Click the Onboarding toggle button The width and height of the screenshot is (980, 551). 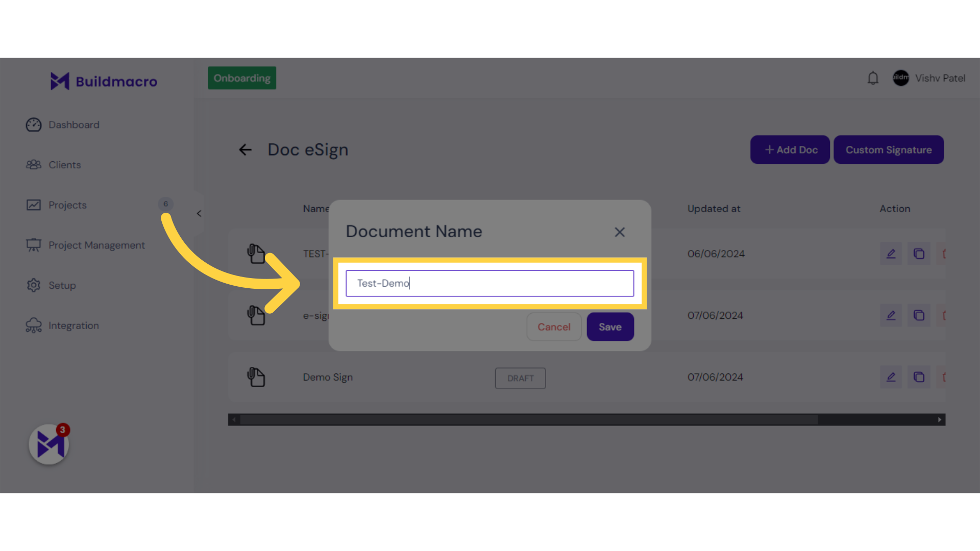[241, 78]
